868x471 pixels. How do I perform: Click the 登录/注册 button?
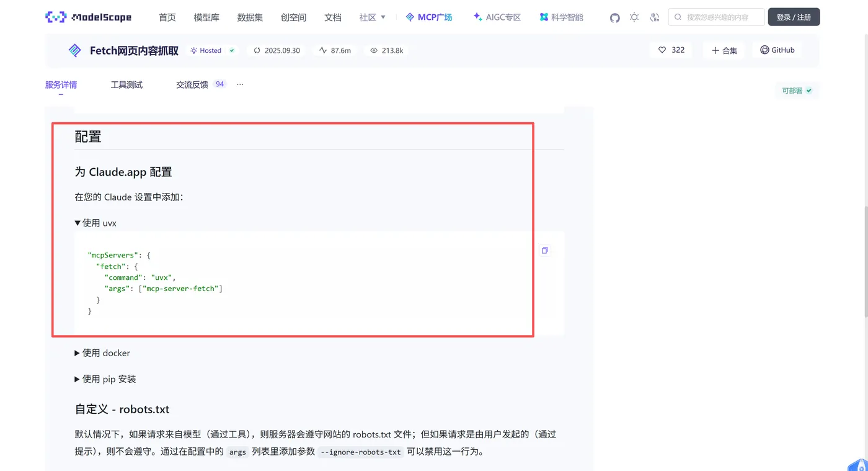(x=794, y=17)
